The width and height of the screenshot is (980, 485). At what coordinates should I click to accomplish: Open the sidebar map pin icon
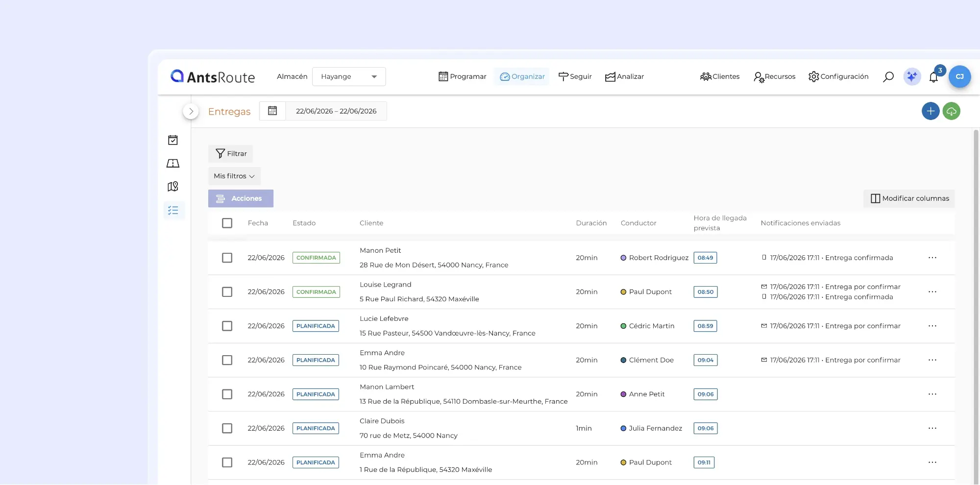click(x=173, y=186)
